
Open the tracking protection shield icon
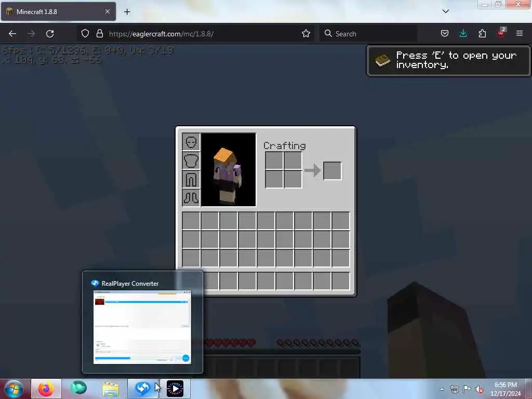tap(85, 33)
